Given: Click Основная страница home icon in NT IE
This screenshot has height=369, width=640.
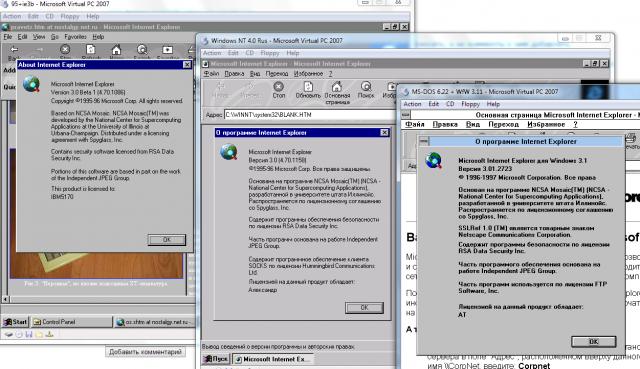Looking at the screenshot, I should [337, 87].
